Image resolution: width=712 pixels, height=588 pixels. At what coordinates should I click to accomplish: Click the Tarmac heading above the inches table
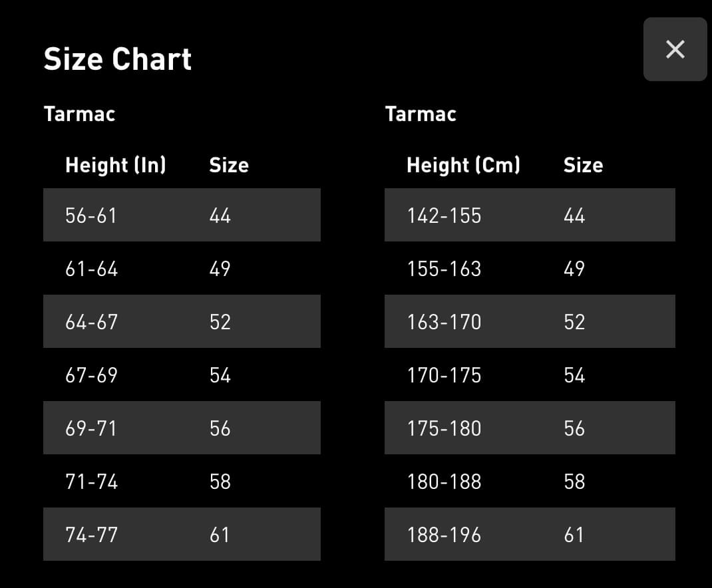coord(79,114)
